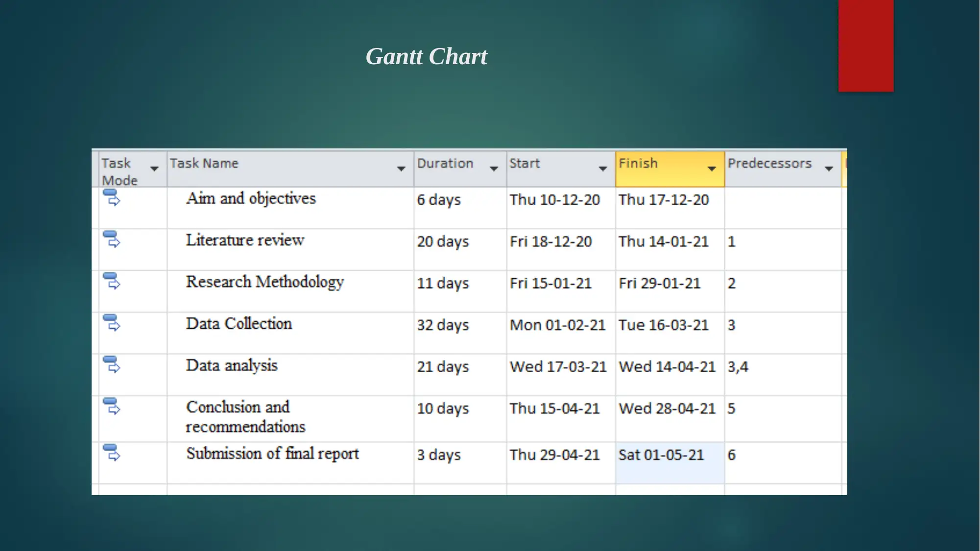Click start date 'Thu 10-12-20'
This screenshot has height=551, width=980.
click(554, 200)
